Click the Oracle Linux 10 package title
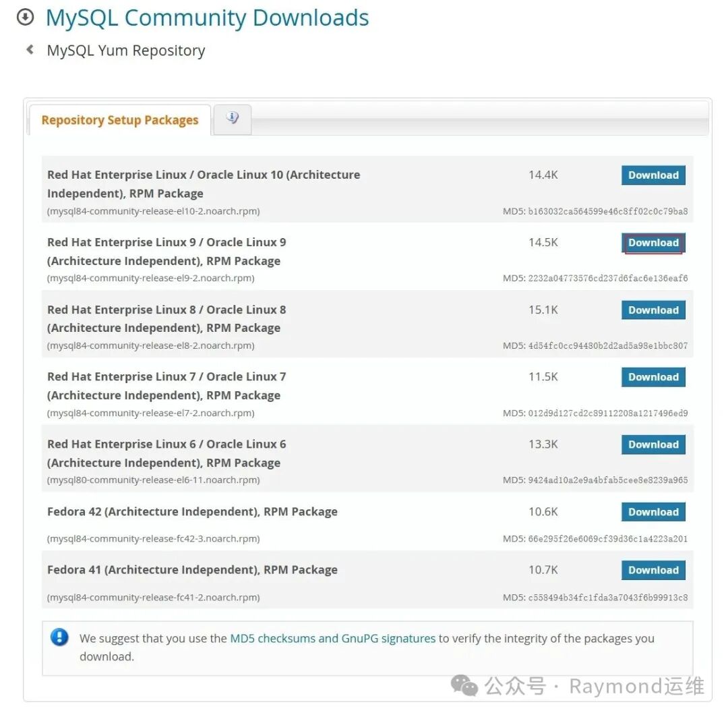 pyautogui.click(x=204, y=184)
